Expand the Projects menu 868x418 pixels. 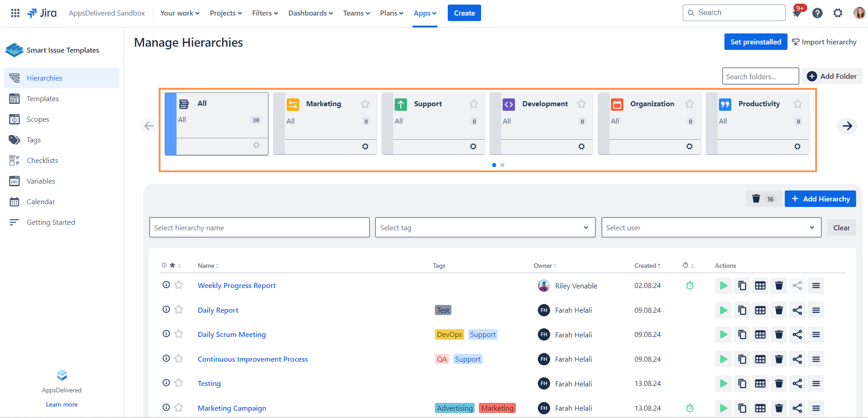(x=225, y=13)
